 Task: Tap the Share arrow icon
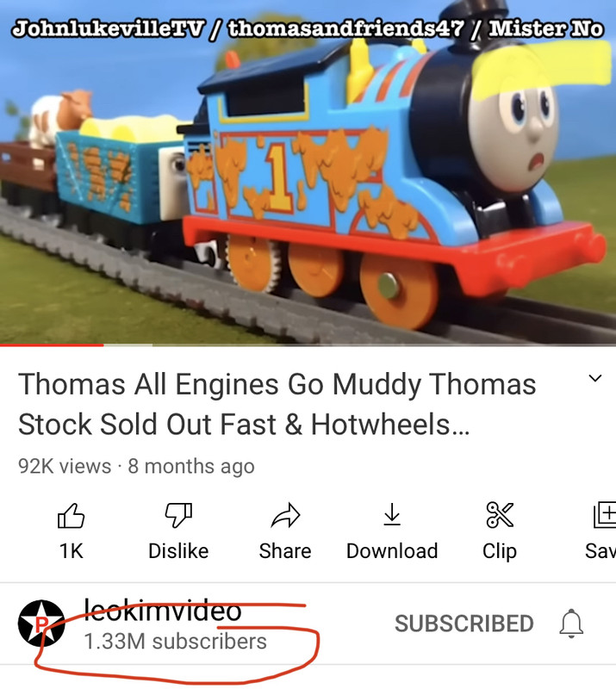click(285, 515)
